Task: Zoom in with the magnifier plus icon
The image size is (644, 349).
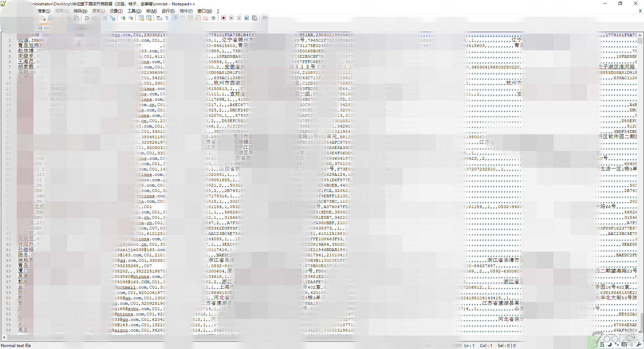Action: tap(123, 18)
